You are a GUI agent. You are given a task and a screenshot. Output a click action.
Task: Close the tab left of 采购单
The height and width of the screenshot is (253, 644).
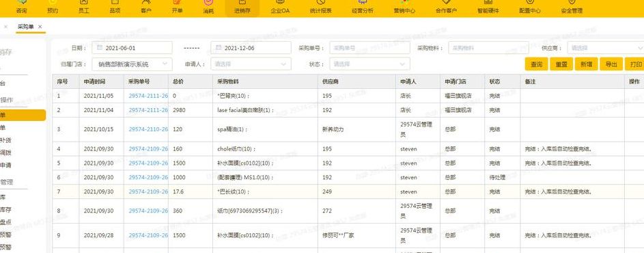5,27
